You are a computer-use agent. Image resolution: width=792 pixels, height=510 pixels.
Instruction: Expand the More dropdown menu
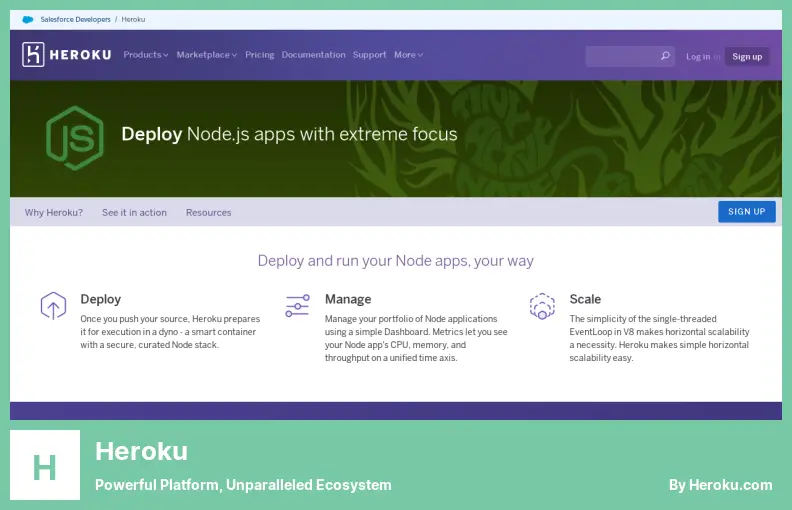coord(408,55)
